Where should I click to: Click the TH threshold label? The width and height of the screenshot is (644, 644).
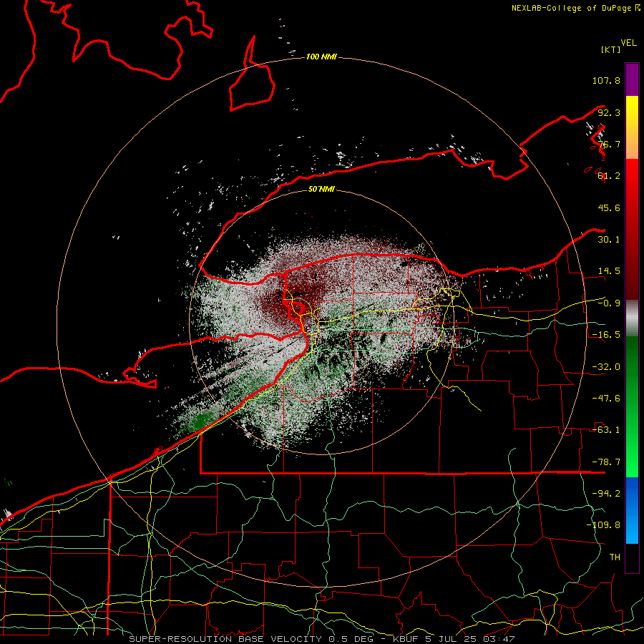(615, 557)
